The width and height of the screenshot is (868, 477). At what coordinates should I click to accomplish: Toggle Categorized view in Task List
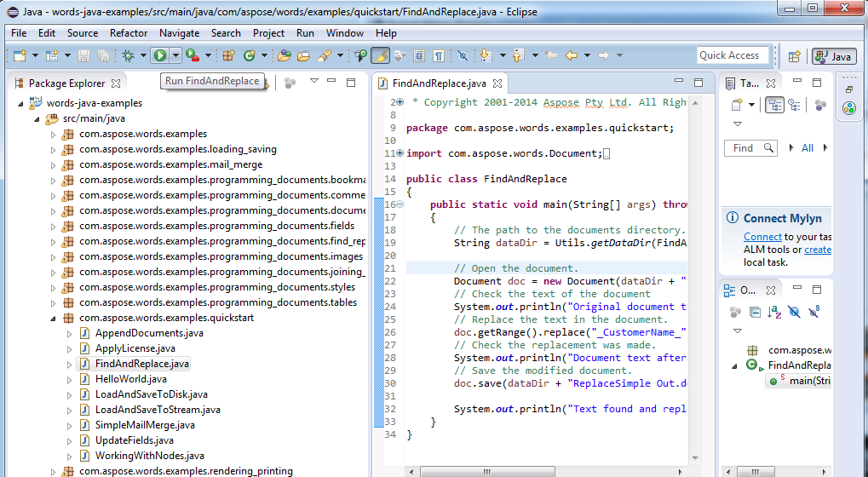tap(774, 105)
